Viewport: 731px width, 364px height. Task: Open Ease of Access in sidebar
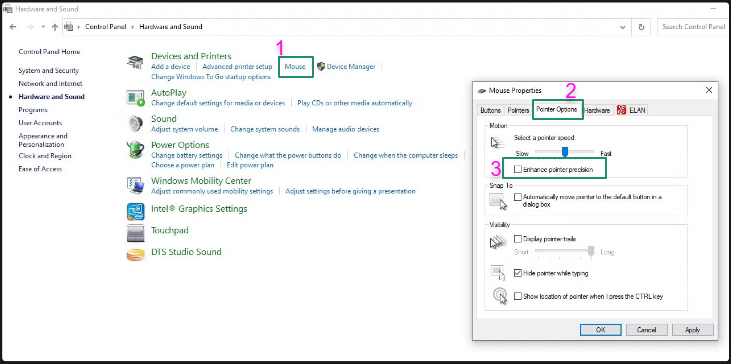[40, 169]
